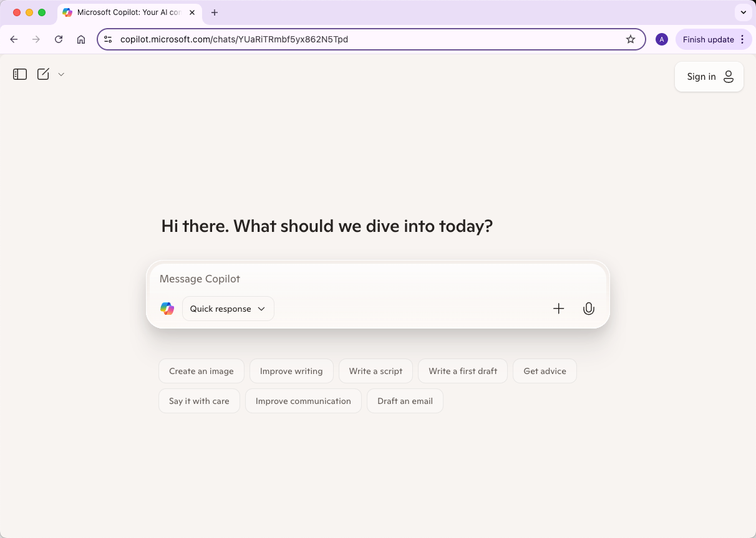The height and width of the screenshot is (538, 756).
Task: Click the address bar URL
Action: 234,39
